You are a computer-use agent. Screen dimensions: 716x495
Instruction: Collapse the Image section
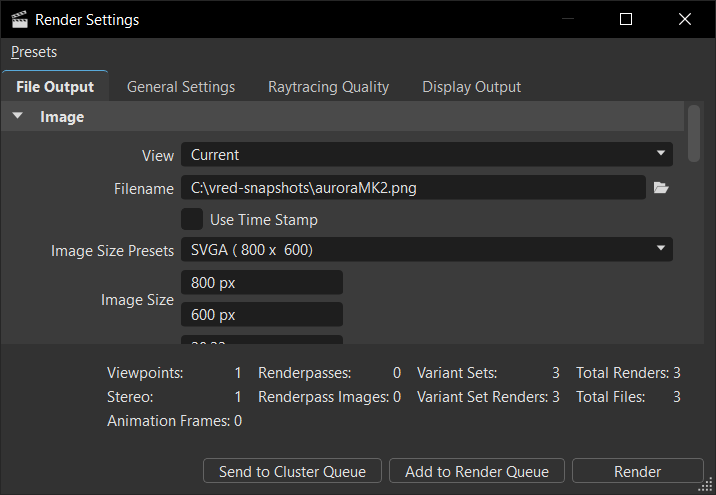(18, 117)
